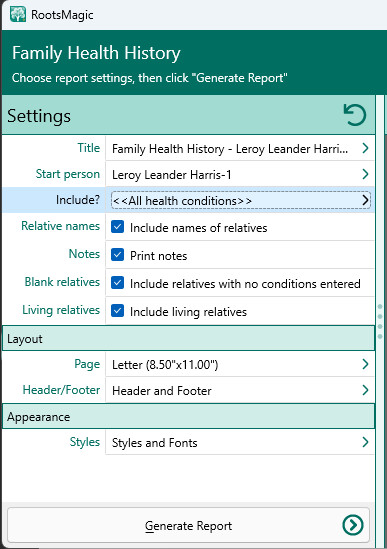The width and height of the screenshot is (387, 549).
Task: Open the Styles and Fonts chevron
Action: (x=365, y=442)
